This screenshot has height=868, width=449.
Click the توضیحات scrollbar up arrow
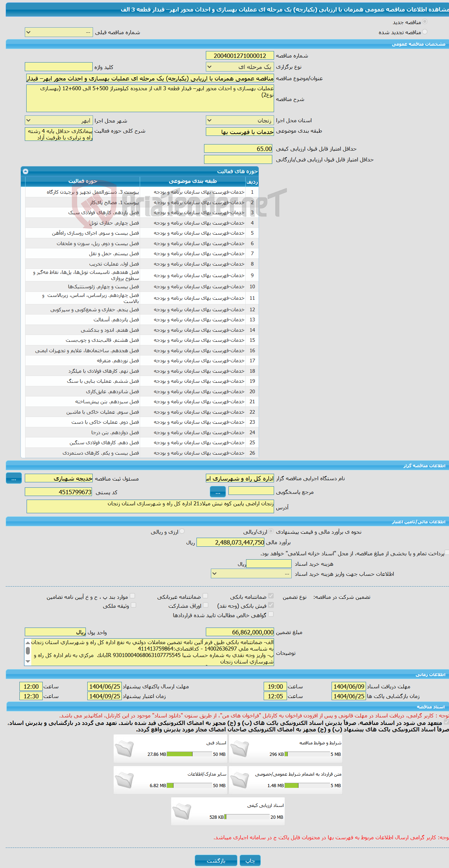click(x=28, y=643)
